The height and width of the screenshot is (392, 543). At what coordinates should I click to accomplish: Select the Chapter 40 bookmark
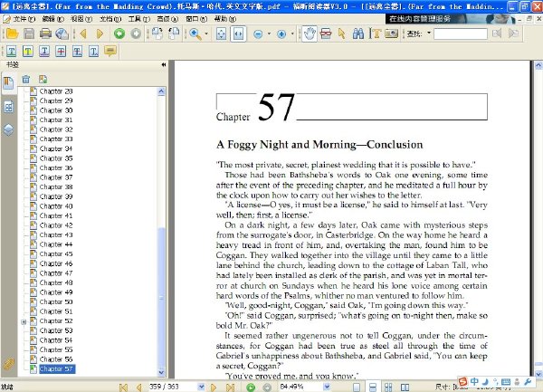pyautogui.click(x=56, y=206)
